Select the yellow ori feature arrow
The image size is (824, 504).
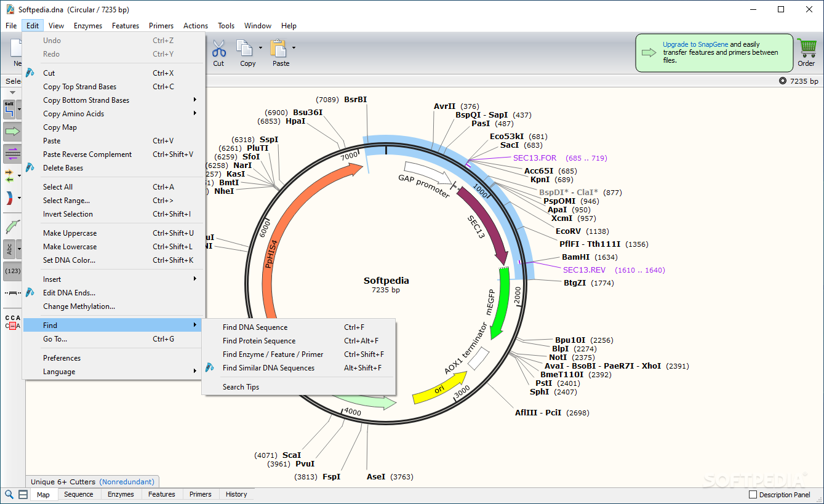coord(439,388)
